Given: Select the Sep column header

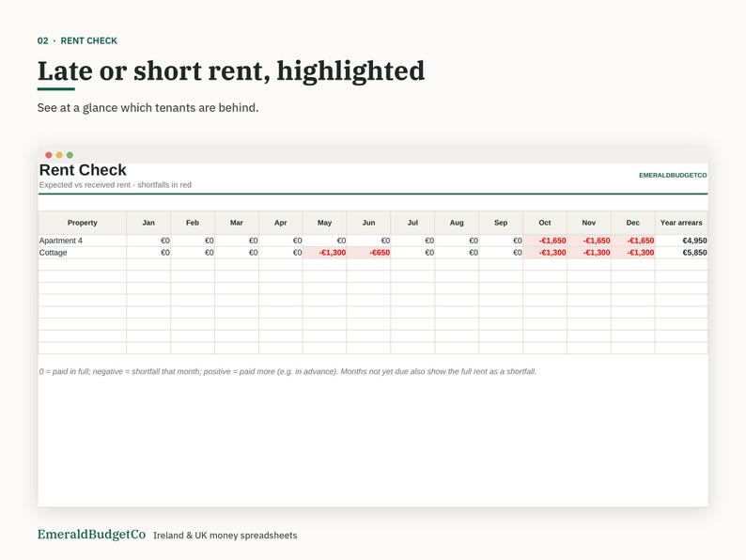Looking at the screenshot, I should pos(501,223).
